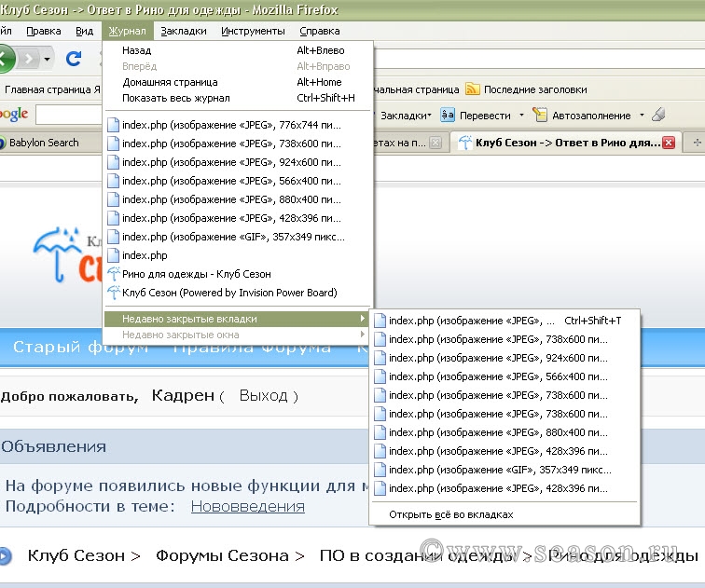Click the Forward navigation arrow icon
705x588 pixels.
tap(28, 59)
